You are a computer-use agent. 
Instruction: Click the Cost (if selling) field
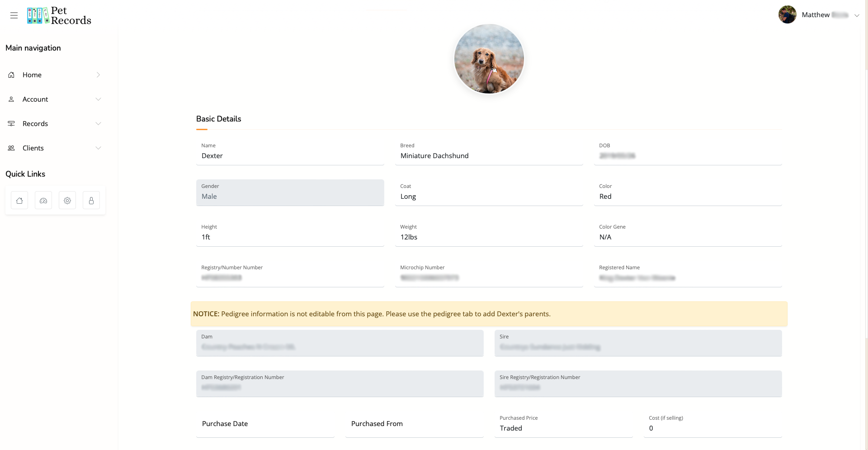click(x=712, y=428)
